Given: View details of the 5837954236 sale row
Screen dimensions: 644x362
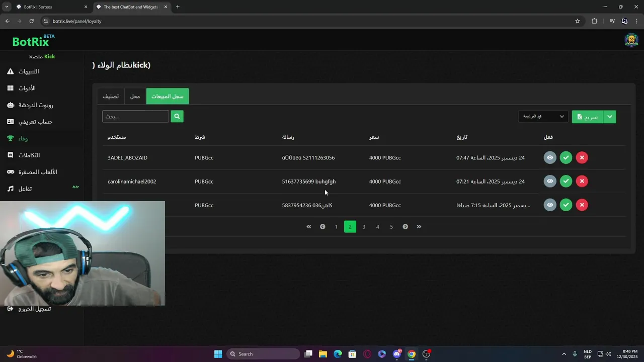Looking at the screenshot, I should click(x=550, y=205).
